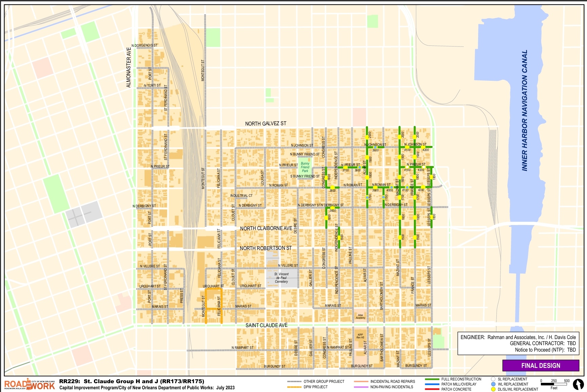Screen dimensions: 587x392
Task: Click the Bunny Friend Park green area
Action: (x=305, y=167)
